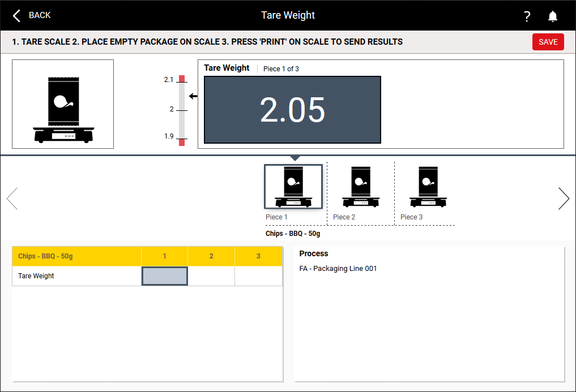Click the 2.05 tare weight display
Viewport: 576px width, 392px height.
[292, 110]
